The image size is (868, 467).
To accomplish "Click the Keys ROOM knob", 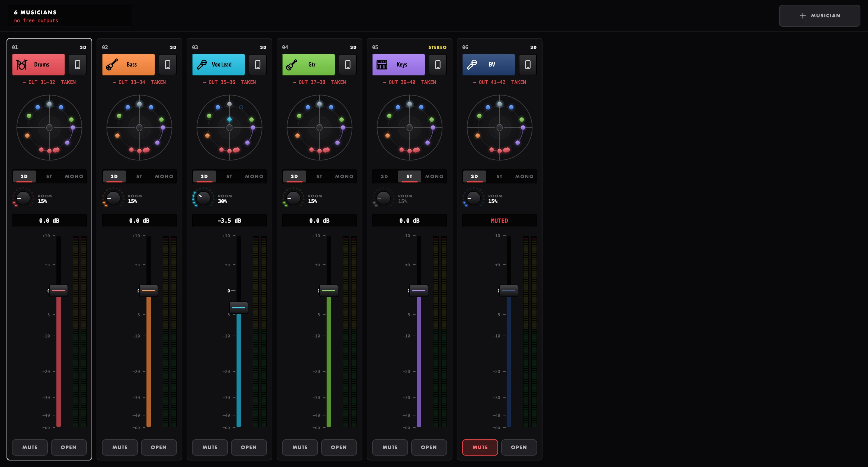I will (384, 198).
